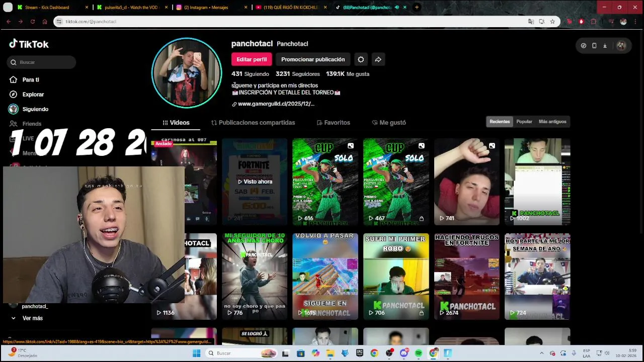
Task: Open 'Hoy parte la mejor semana' video
Action: [x=537, y=276]
